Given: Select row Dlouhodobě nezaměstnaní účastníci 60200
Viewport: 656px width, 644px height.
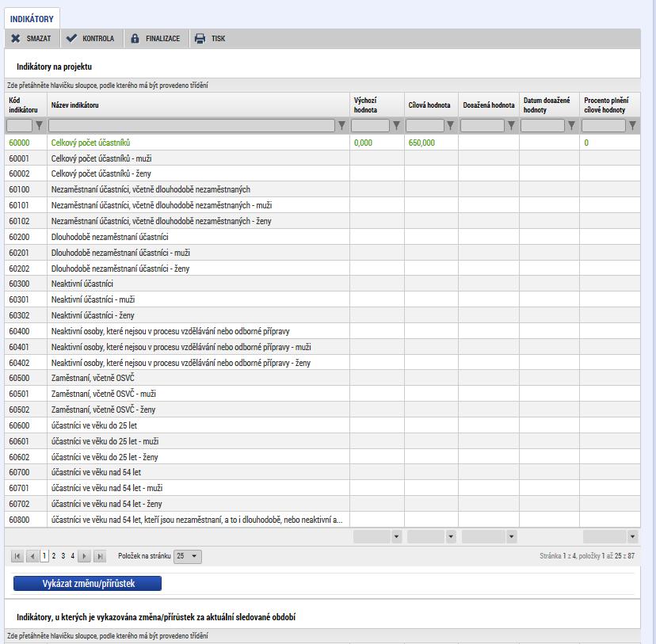Looking at the screenshot, I should [322, 237].
